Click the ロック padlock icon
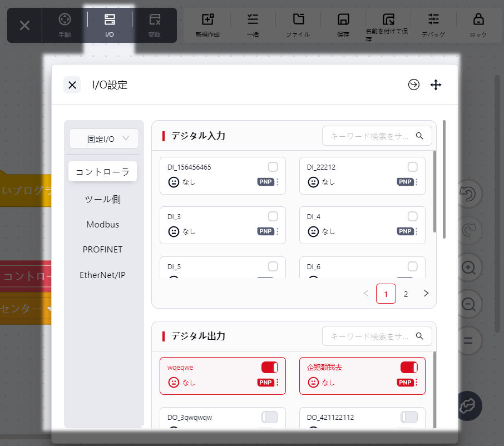Image resolution: width=504 pixels, height=446 pixels. 478,19
